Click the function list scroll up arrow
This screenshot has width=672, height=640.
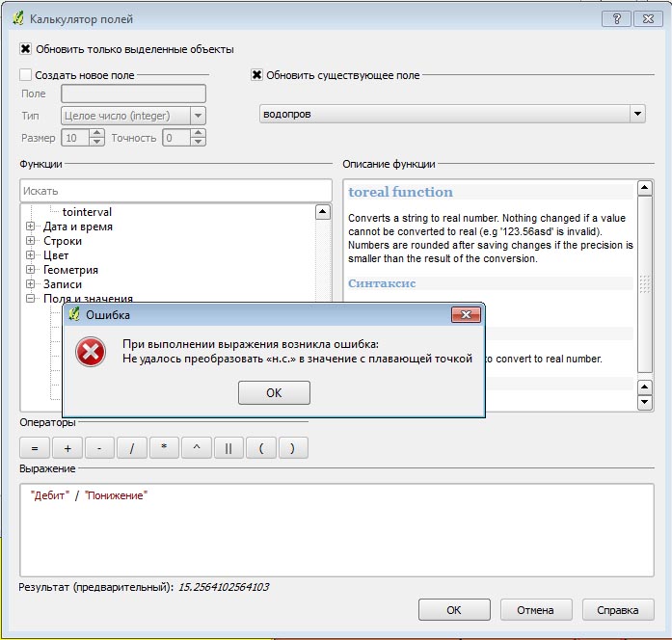(323, 212)
